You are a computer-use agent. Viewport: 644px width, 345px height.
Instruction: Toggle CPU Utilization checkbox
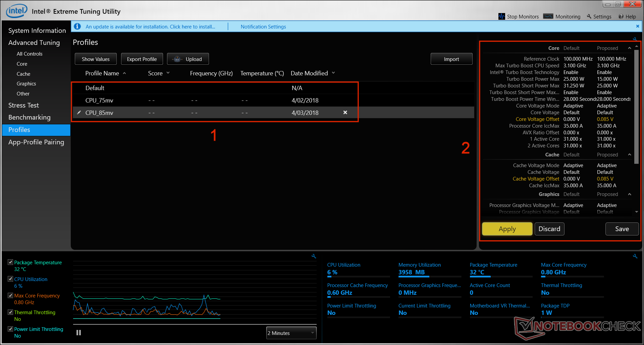tap(10, 279)
